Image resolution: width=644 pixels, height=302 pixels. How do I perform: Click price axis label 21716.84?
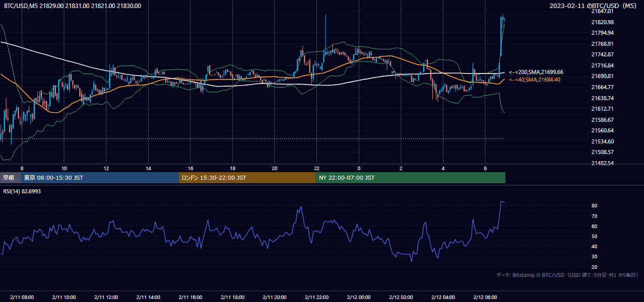coord(603,65)
